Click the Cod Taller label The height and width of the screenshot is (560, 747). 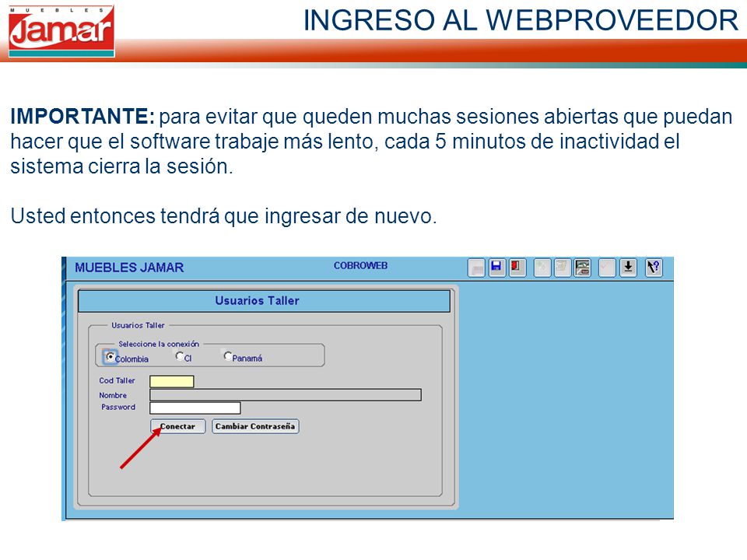click(117, 380)
